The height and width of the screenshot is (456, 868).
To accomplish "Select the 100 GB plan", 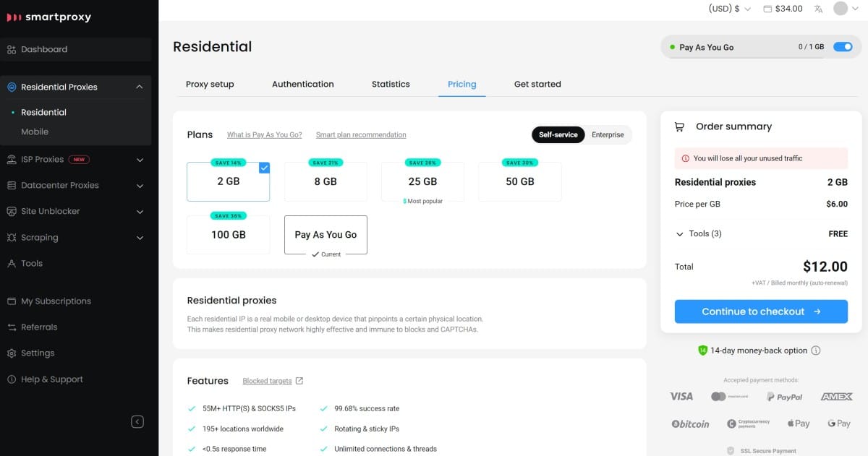I will click(x=229, y=235).
